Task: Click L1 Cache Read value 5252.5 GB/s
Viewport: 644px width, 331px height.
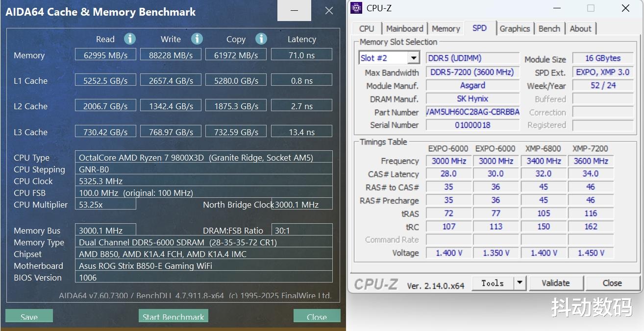Action: [105, 80]
